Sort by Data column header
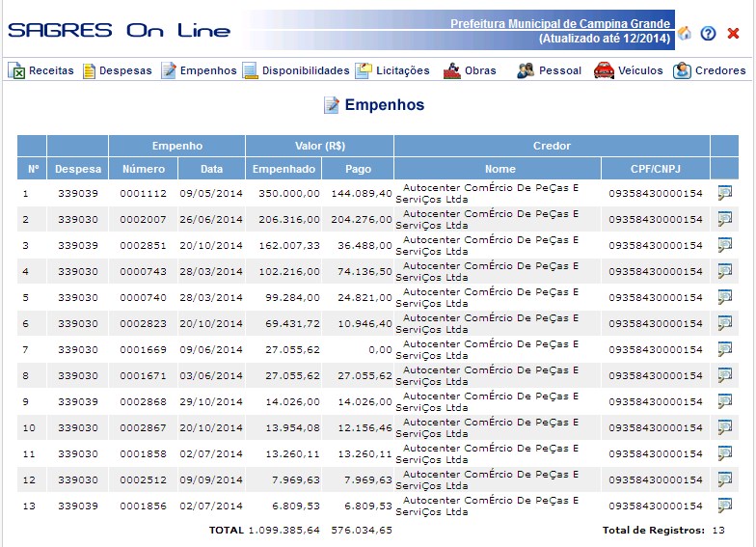The width and height of the screenshot is (756, 547). click(211, 169)
